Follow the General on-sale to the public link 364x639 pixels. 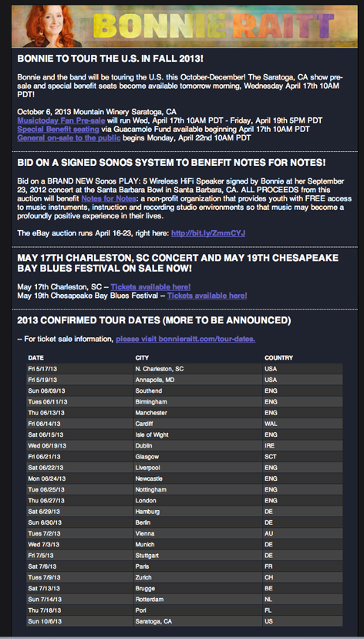(69, 137)
